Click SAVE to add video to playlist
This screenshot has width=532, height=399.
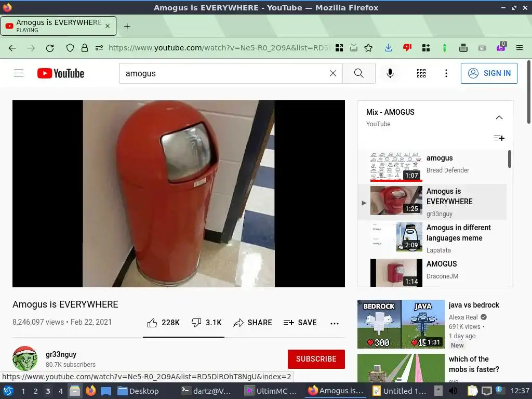300,323
